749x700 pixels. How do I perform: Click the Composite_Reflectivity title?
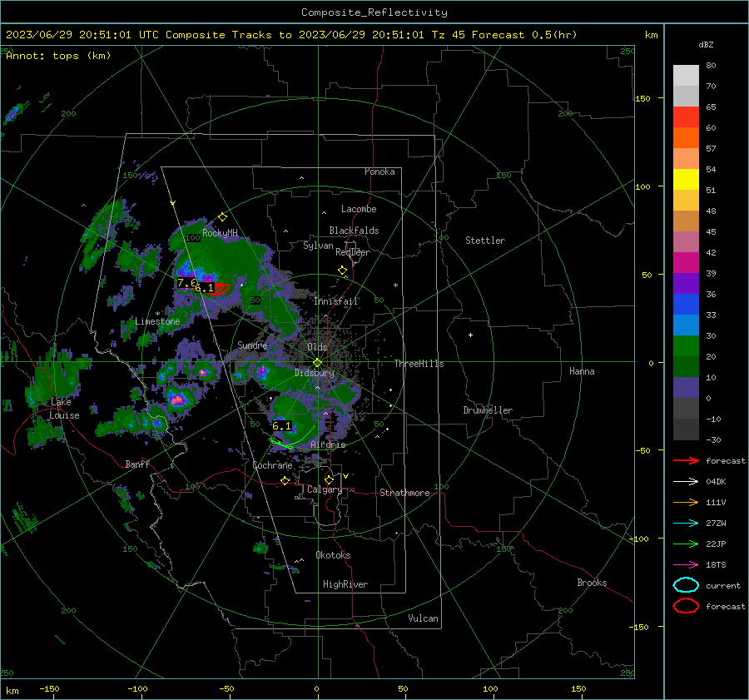374,12
